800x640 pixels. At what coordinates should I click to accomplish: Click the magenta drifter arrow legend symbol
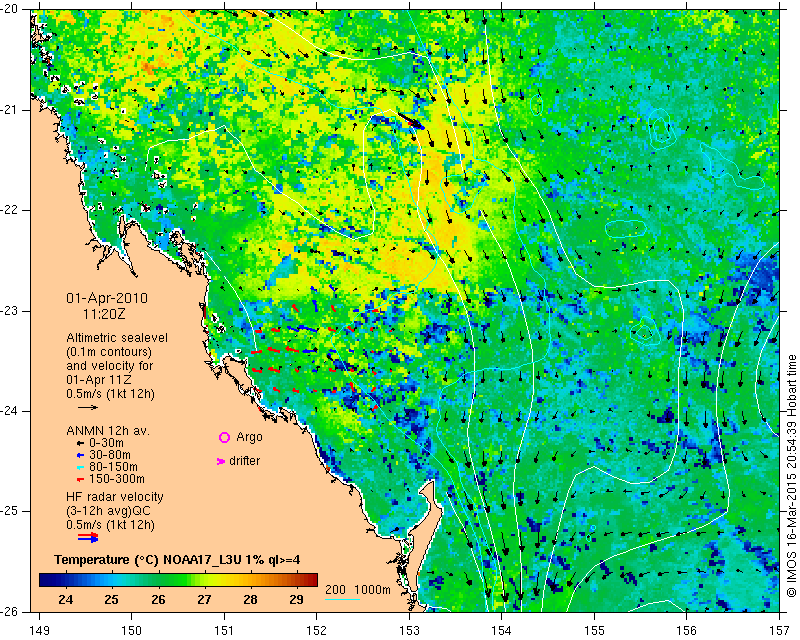pos(221,461)
